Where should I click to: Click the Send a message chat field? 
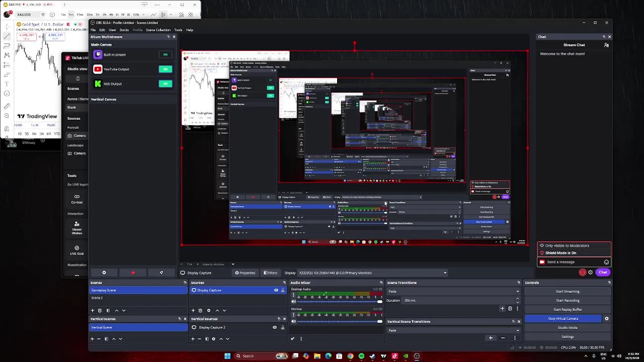574,262
